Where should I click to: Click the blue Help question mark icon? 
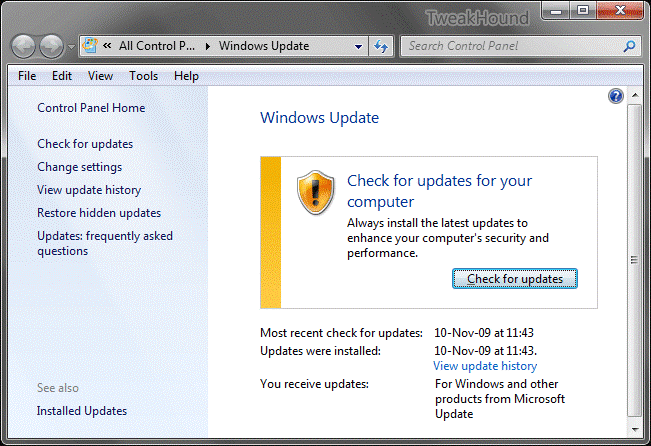[x=616, y=96]
